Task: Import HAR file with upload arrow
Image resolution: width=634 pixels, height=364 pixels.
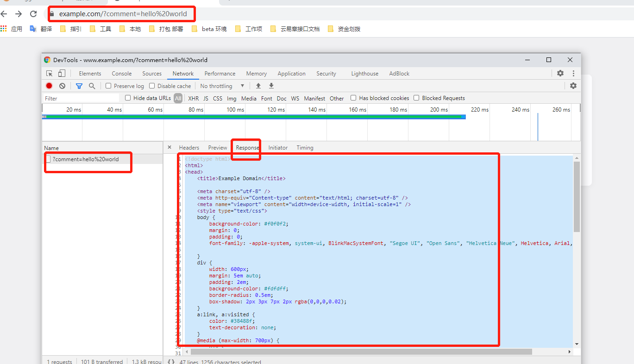Action: (258, 86)
